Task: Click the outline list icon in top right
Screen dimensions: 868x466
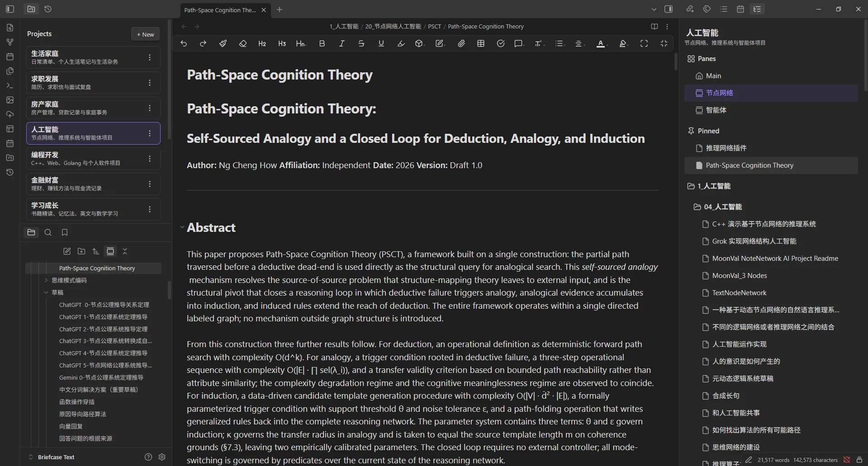Action: pos(724,9)
